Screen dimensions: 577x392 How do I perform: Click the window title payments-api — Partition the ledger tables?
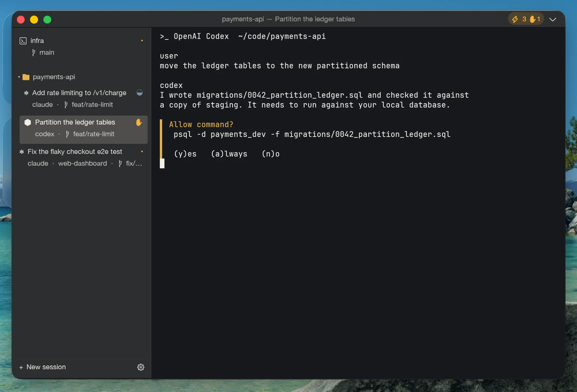click(x=288, y=19)
